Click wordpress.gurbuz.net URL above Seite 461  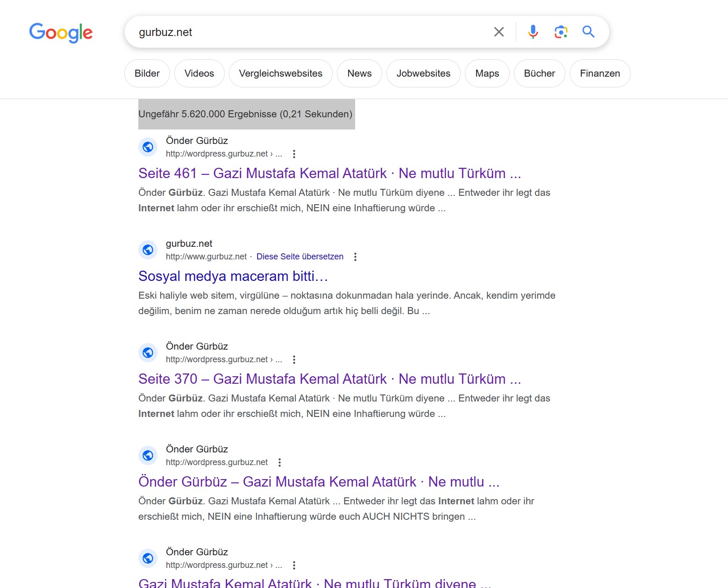pyautogui.click(x=224, y=154)
